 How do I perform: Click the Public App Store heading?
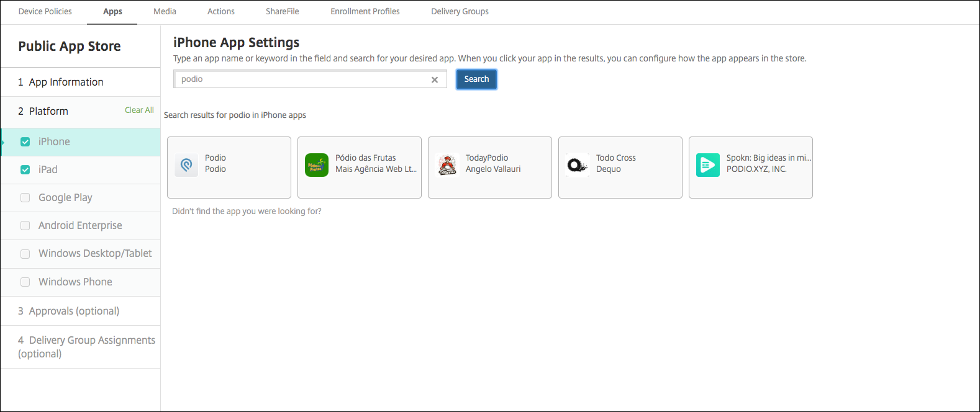(70, 46)
